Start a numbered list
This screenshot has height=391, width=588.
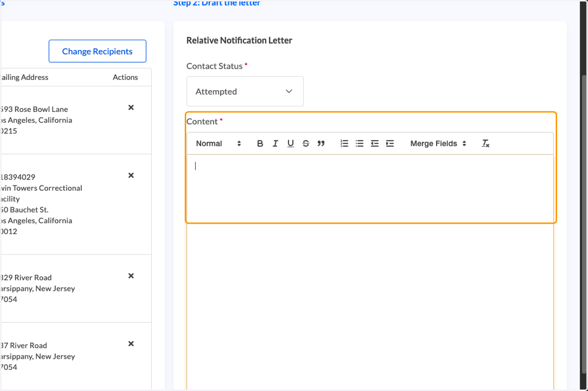(x=344, y=144)
